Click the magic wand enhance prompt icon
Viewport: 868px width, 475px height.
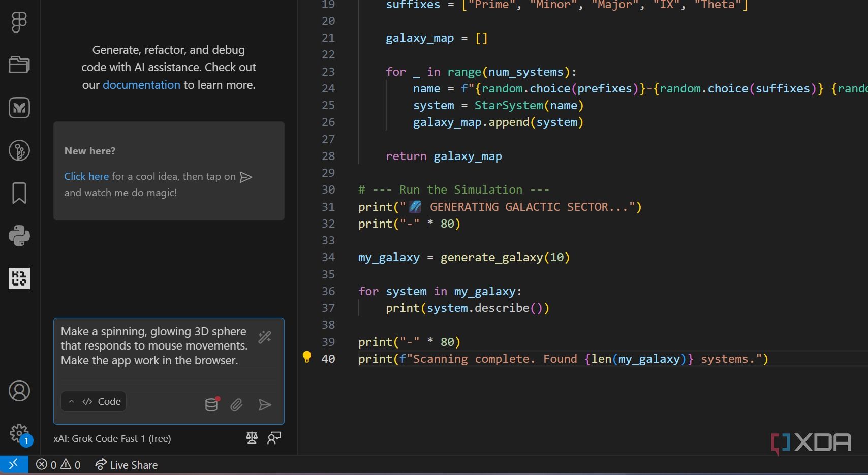coord(265,337)
